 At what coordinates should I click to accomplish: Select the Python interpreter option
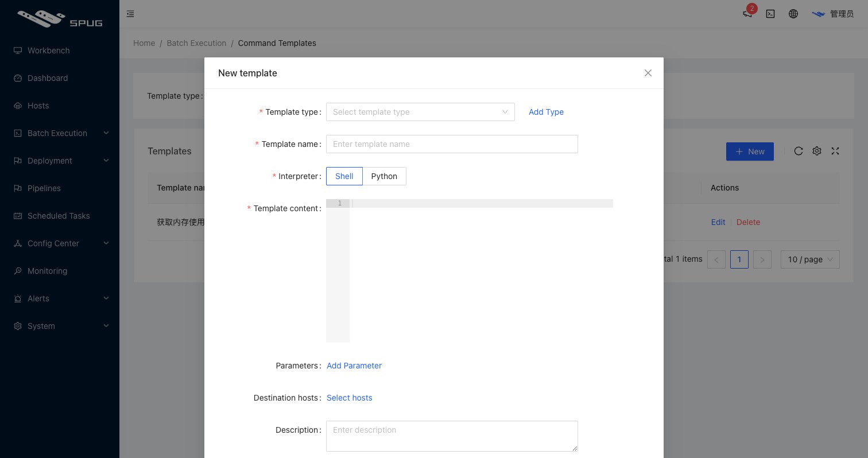tap(384, 176)
